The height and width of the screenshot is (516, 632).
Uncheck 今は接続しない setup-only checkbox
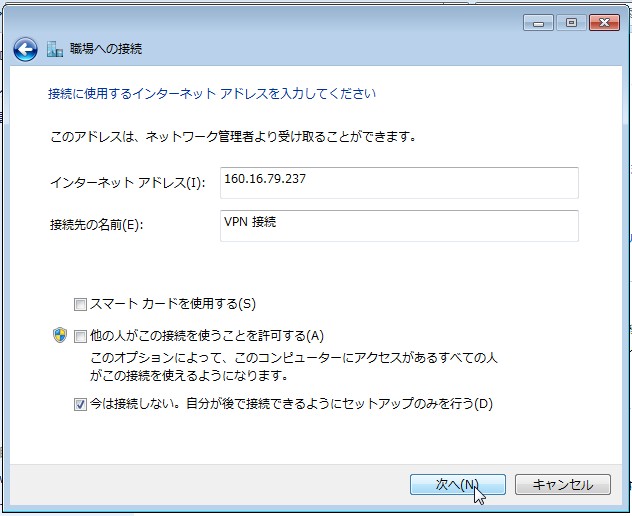80,404
